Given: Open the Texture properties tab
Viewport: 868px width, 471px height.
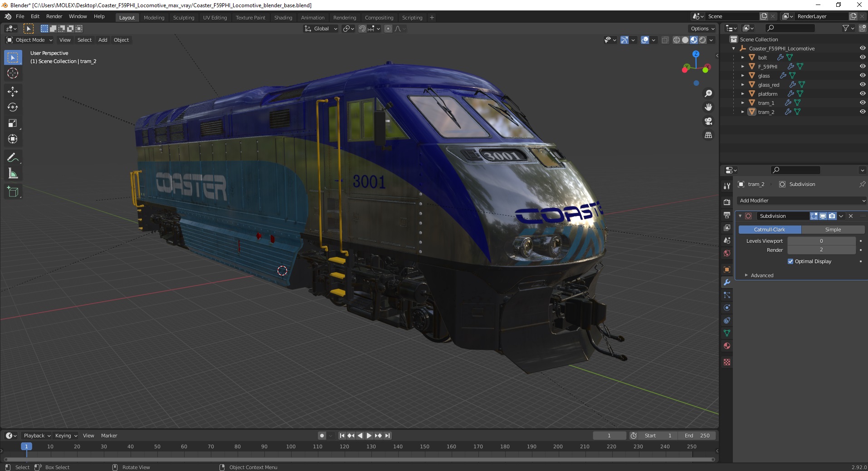Looking at the screenshot, I should 727,362.
